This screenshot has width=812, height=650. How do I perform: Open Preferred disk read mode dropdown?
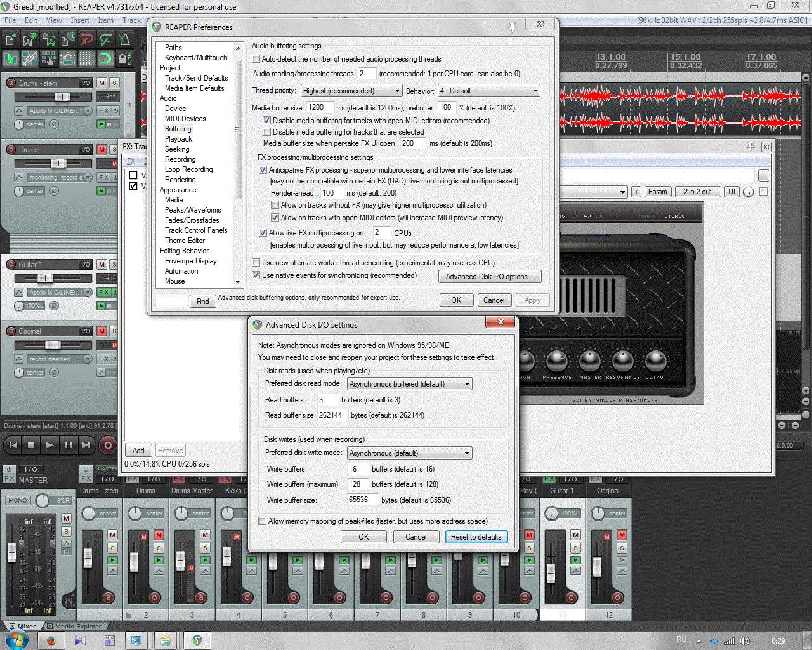[x=410, y=384]
